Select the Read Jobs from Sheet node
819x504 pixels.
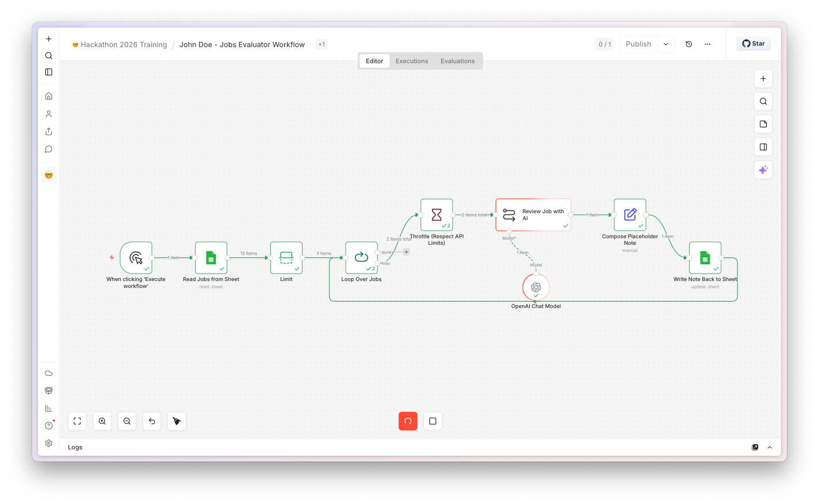coord(211,257)
